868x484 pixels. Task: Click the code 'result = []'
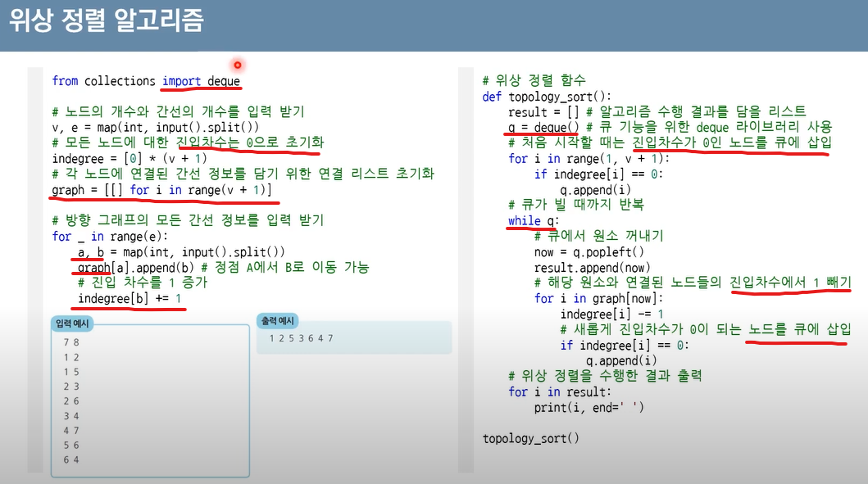click(543, 112)
